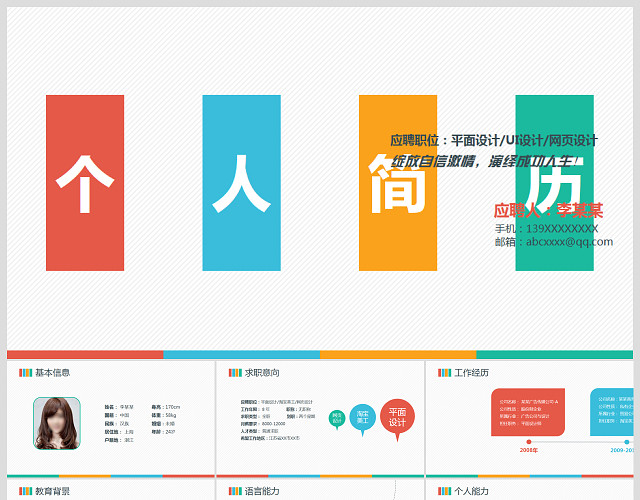Viewport: 640px width, 500px height.
Task: Select the phone line 手机：139XXXXXXXX
Action: pos(547,229)
